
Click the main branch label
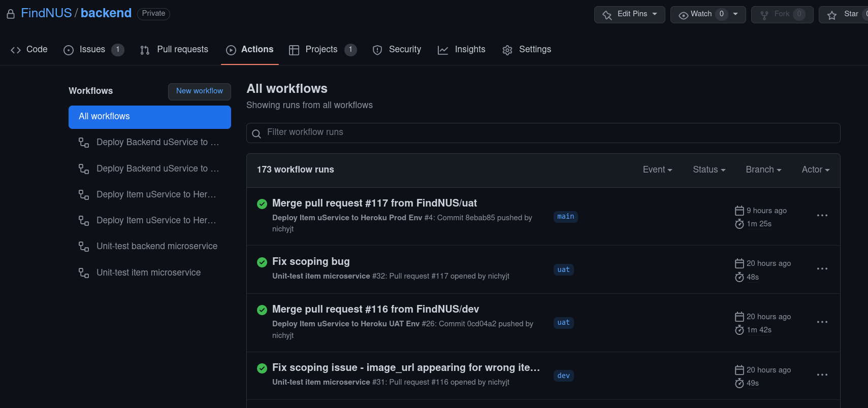pyautogui.click(x=566, y=217)
